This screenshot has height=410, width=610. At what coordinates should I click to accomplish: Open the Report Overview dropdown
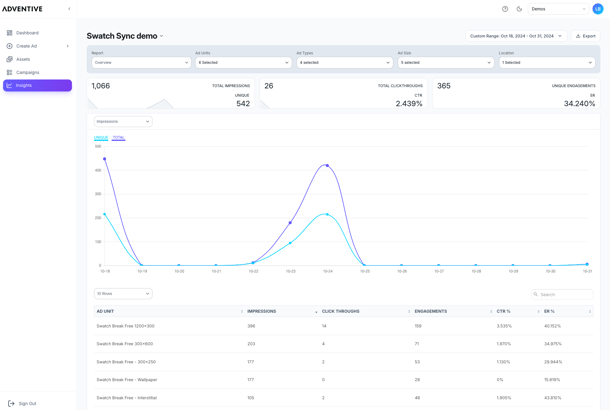[141, 62]
